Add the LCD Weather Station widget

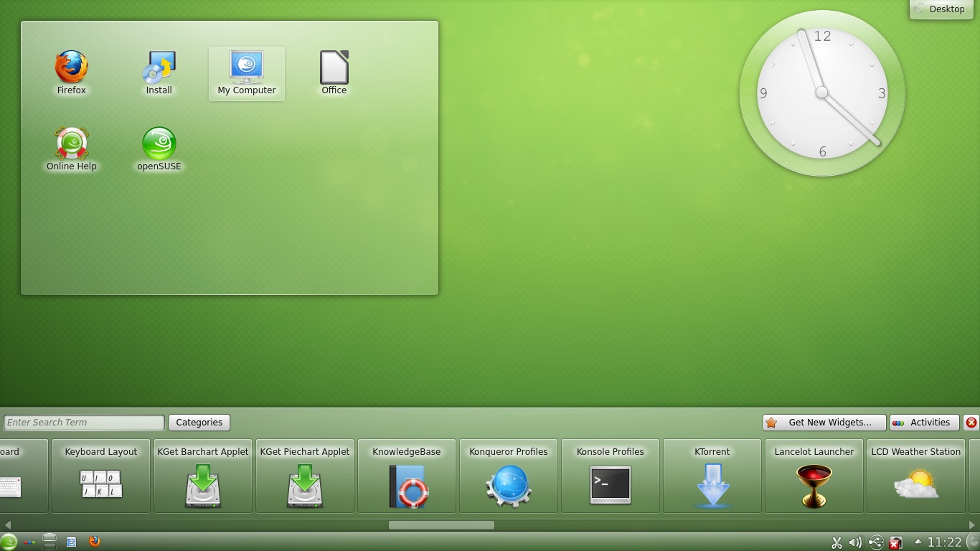coord(916,476)
